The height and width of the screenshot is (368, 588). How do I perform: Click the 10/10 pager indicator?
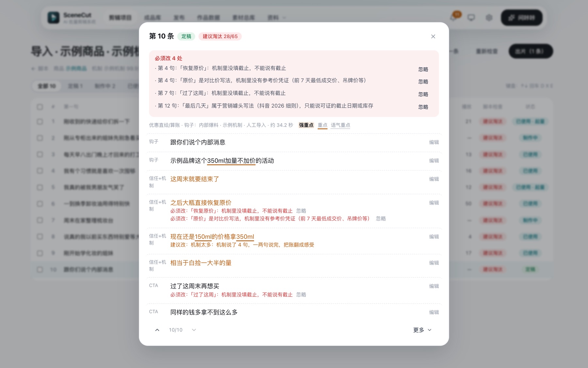176,330
